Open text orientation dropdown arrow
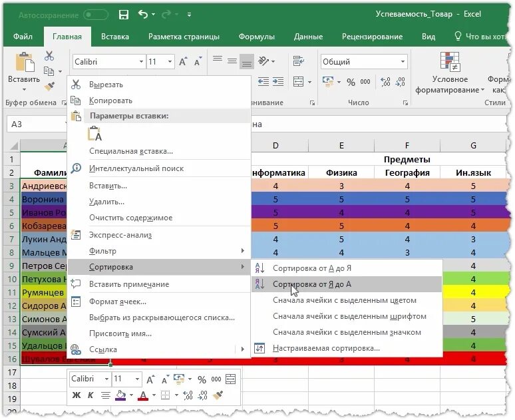Image resolution: width=515 pixels, height=420 pixels. pos(273,61)
